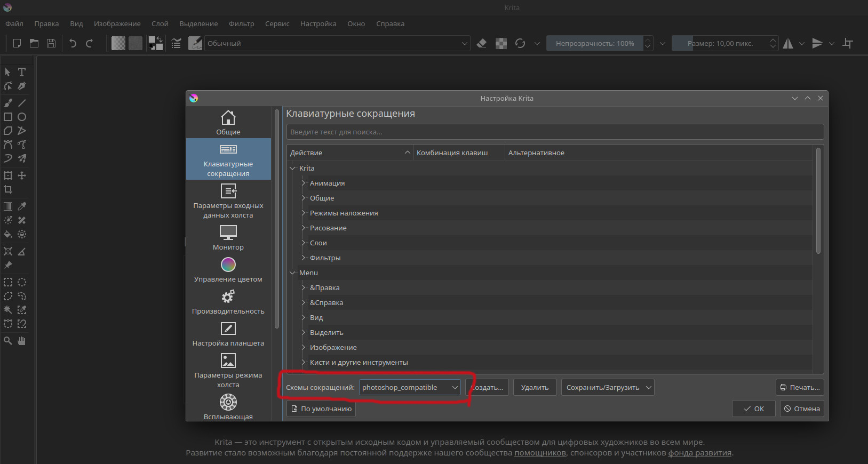Click the Undo arrow icon
The height and width of the screenshot is (464, 868).
tap(73, 43)
